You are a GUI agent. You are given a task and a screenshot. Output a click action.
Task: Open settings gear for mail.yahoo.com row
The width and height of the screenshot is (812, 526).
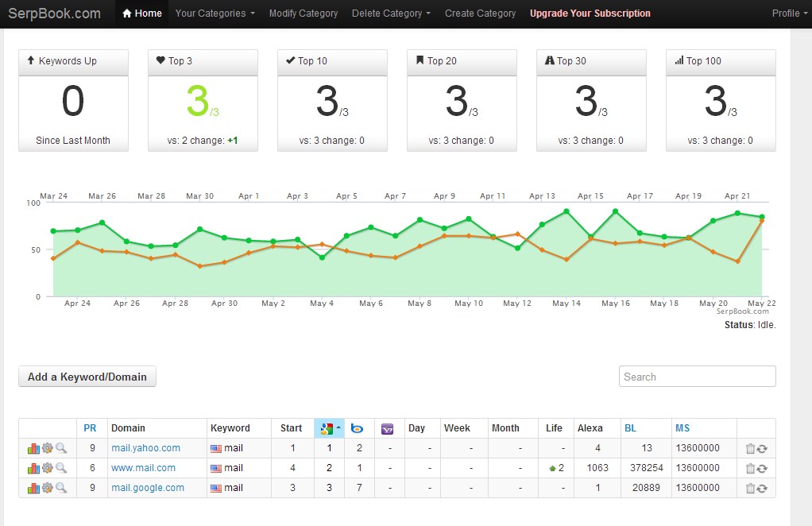pos(47,448)
